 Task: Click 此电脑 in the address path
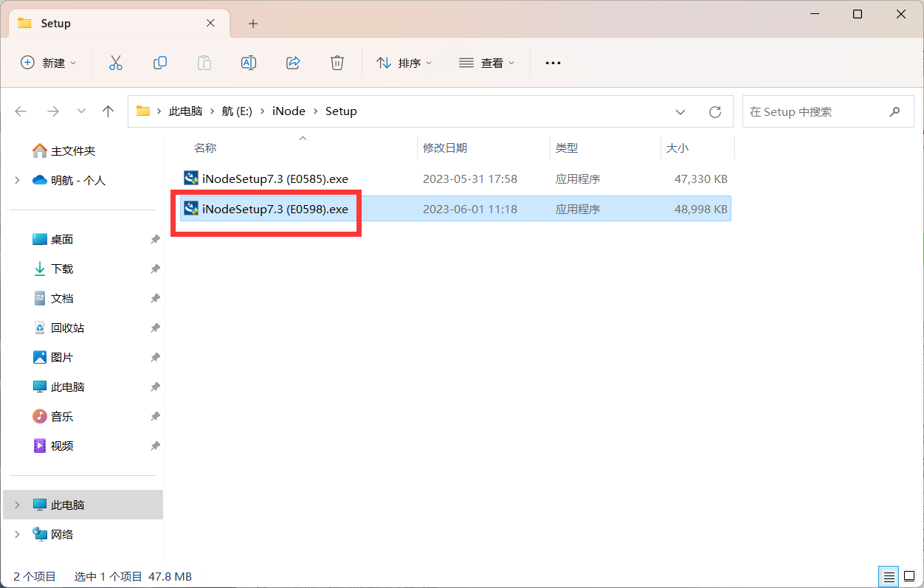tap(185, 111)
